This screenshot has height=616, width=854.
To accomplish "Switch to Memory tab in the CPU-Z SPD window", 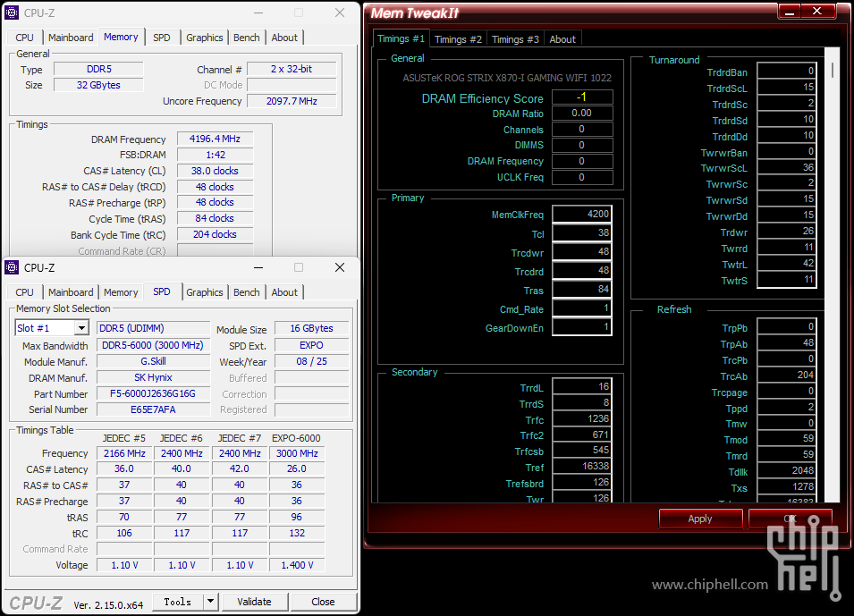I will tap(121, 292).
